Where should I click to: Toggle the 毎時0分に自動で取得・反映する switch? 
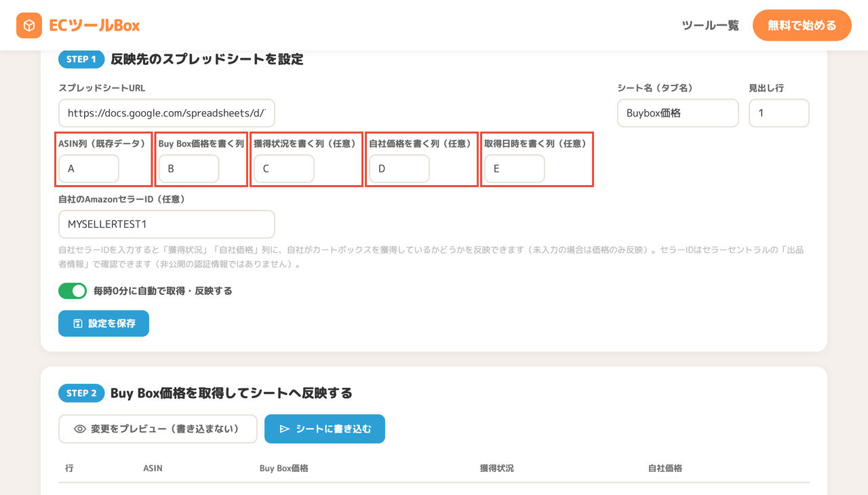(x=73, y=291)
